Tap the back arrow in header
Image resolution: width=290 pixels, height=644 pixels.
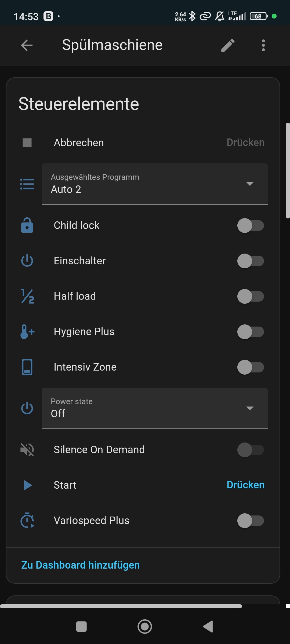(x=27, y=45)
